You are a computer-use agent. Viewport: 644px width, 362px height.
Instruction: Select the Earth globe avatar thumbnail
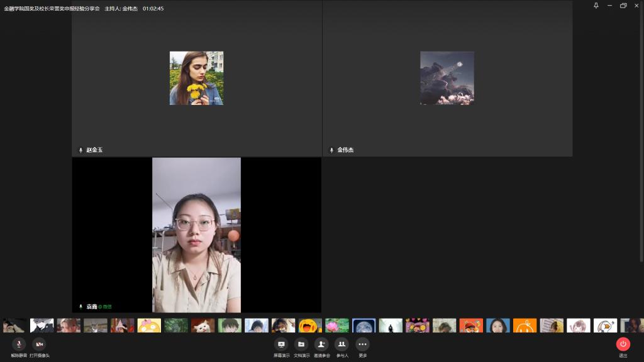[364, 326]
